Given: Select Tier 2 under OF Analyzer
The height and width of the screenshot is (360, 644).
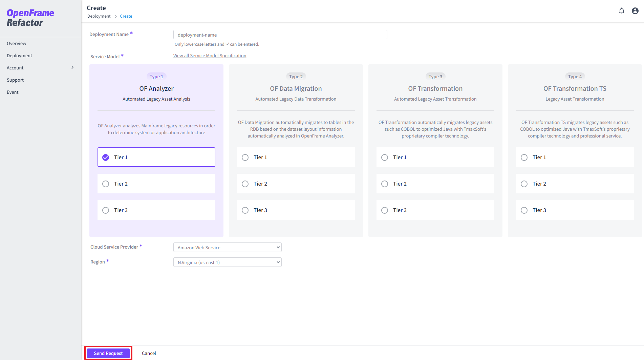Looking at the screenshot, I should (x=106, y=184).
